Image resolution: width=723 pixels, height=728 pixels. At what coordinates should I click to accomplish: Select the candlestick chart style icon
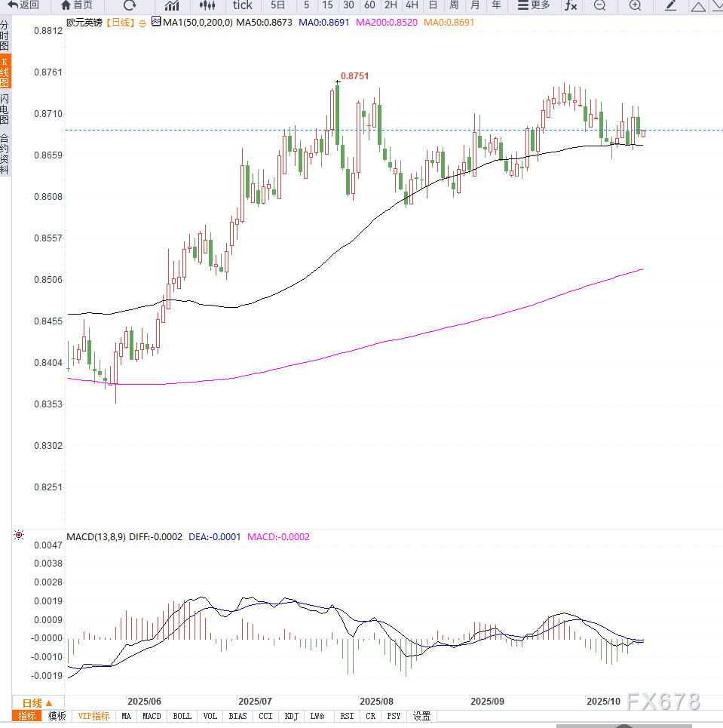click(207, 5)
